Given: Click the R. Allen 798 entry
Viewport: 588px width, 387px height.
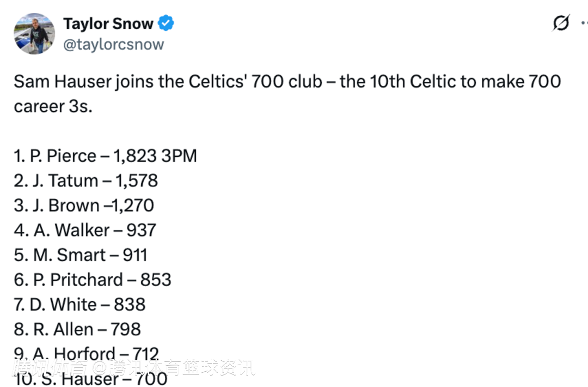Looking at the screenshot, I should click(x=77, y=329).
